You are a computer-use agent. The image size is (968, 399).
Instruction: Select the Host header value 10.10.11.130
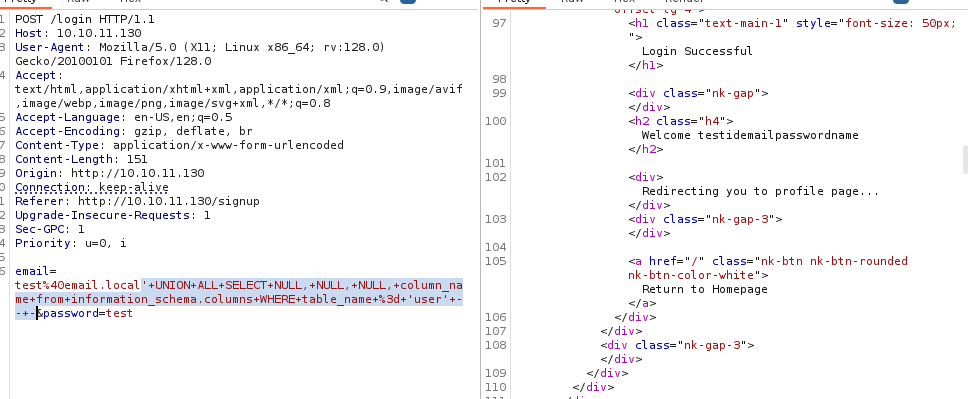point(99,33)
